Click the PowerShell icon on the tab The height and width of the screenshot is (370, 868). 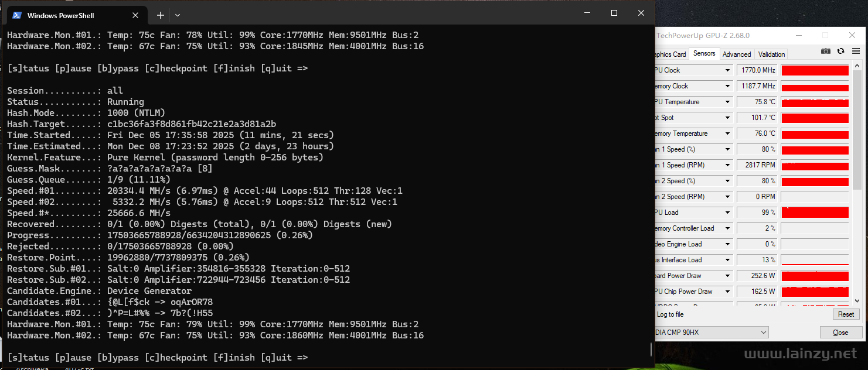tap(17, 15)
